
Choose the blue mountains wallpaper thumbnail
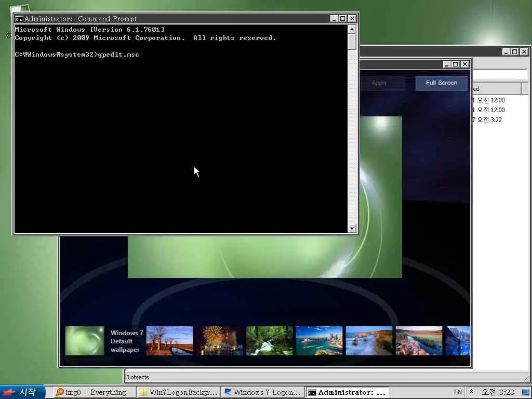(458, 341)
